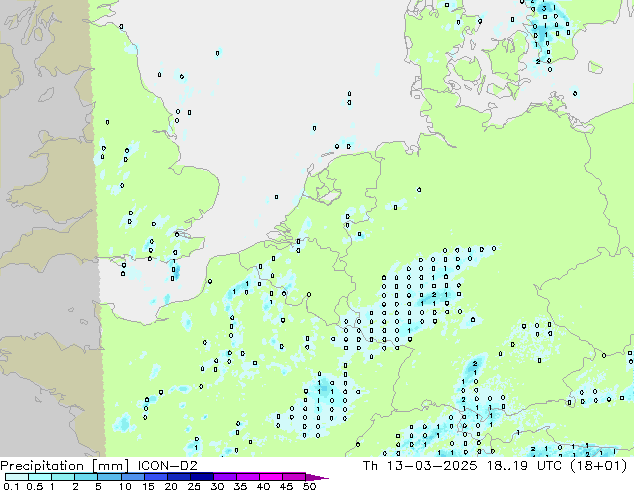634x490 pixels.
Task: Click the '25' legend scale value
Action: click(194, 486)
